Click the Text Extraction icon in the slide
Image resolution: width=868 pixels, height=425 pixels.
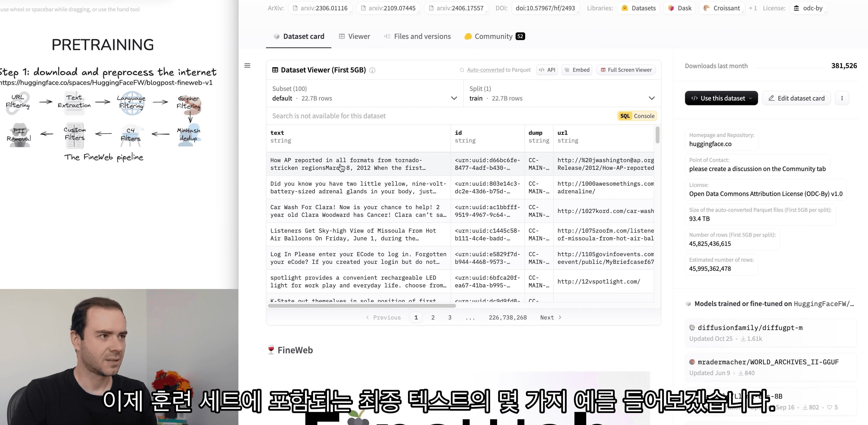pos(74,103)
